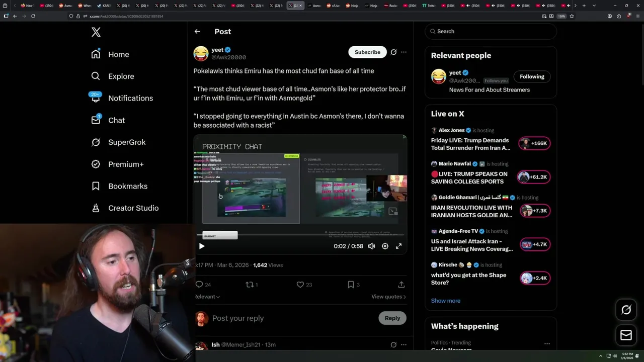The image size is (644, 362).
Task: Mute the video audio
Action: click(371, 246)
